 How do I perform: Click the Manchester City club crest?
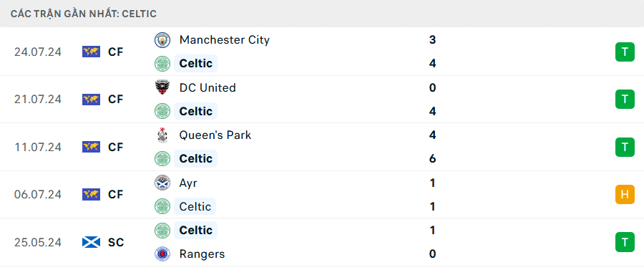[x=162, y=40]
